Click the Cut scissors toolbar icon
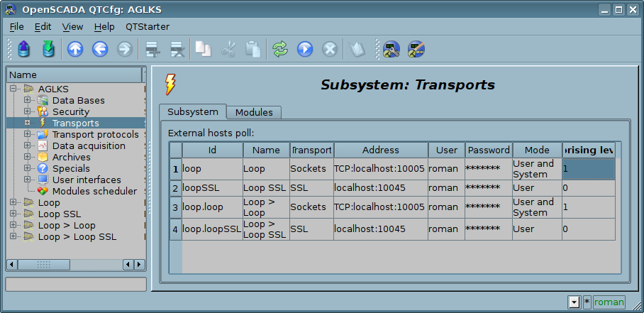This screenshot has width=644, height=313. 228,50
